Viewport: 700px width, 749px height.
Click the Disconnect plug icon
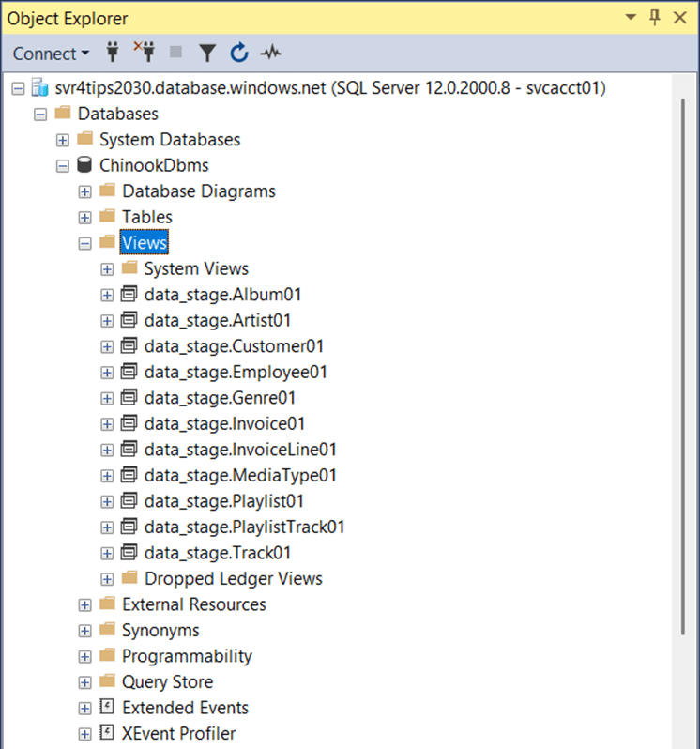pyautogui.click(x=145, y=52)
